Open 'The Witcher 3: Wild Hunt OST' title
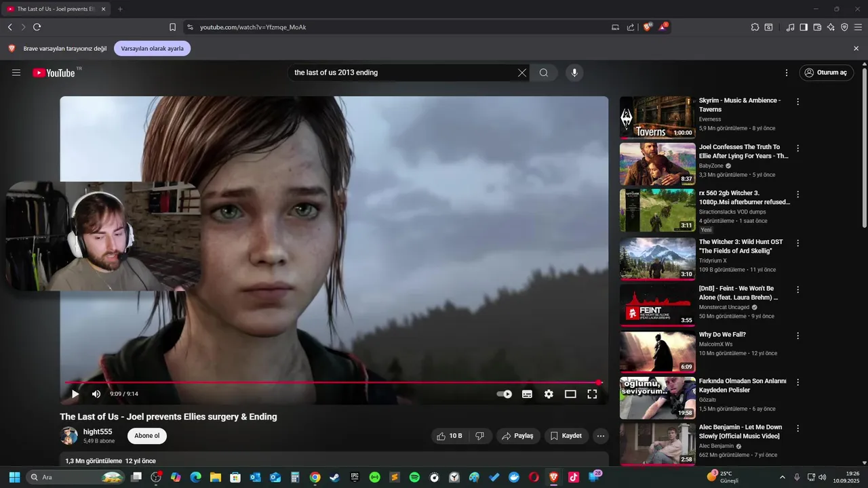This screenshot has height=488, width=868. (741, 246)
